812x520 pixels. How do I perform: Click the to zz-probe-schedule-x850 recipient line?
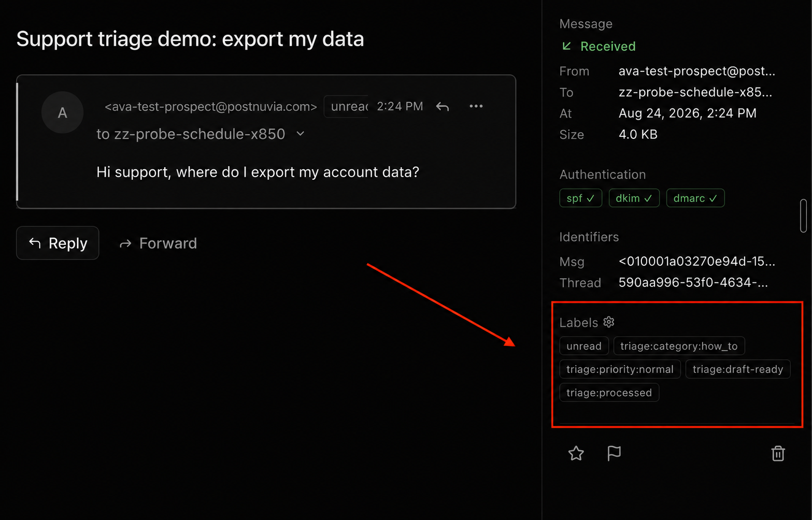click(x=191, y=134)
